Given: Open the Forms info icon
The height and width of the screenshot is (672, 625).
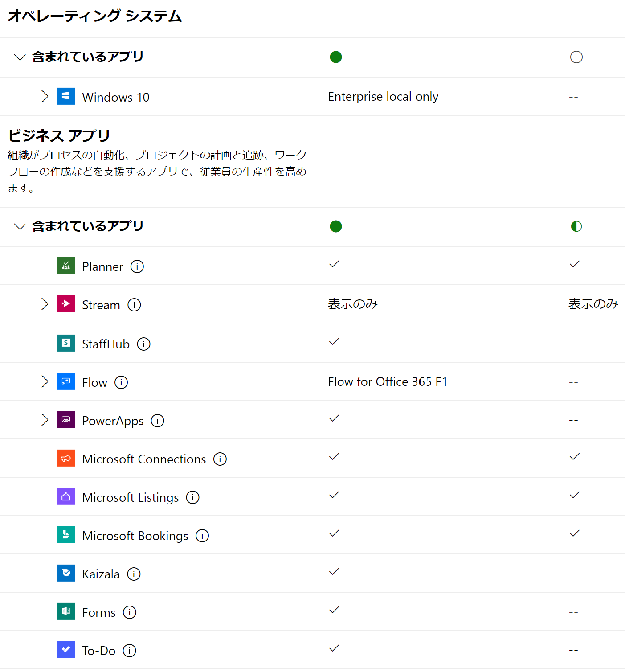Looking at the screenshot, I should (x=130, y=612).
